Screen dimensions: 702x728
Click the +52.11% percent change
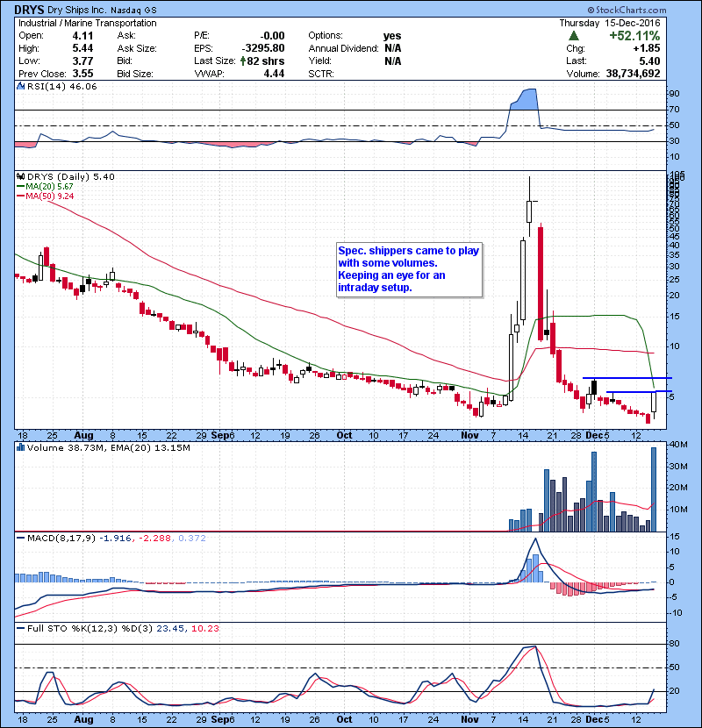click(634, 36)
